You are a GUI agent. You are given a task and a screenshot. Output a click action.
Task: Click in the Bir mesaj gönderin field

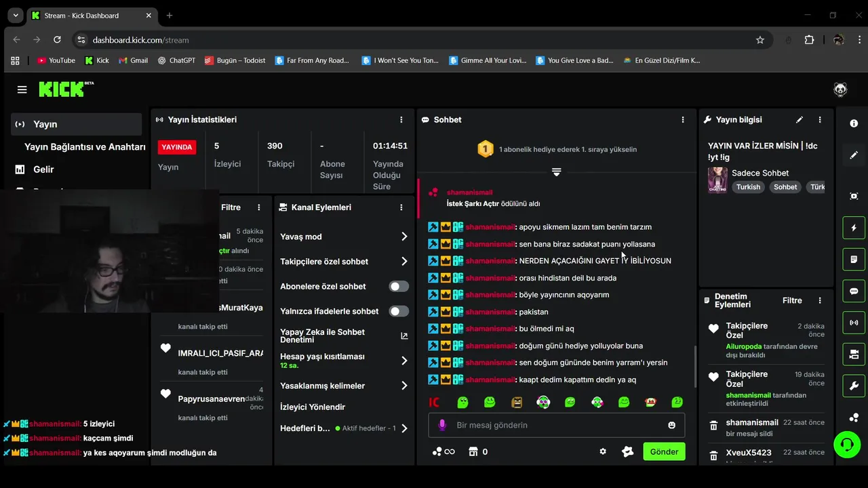pos(556,425)
